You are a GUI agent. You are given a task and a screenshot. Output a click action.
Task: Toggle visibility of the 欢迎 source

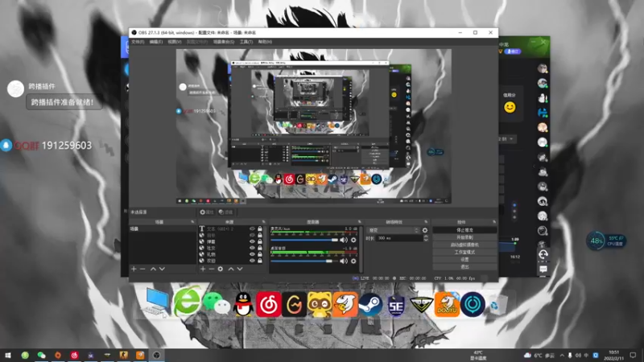click(x=252, y=261)
